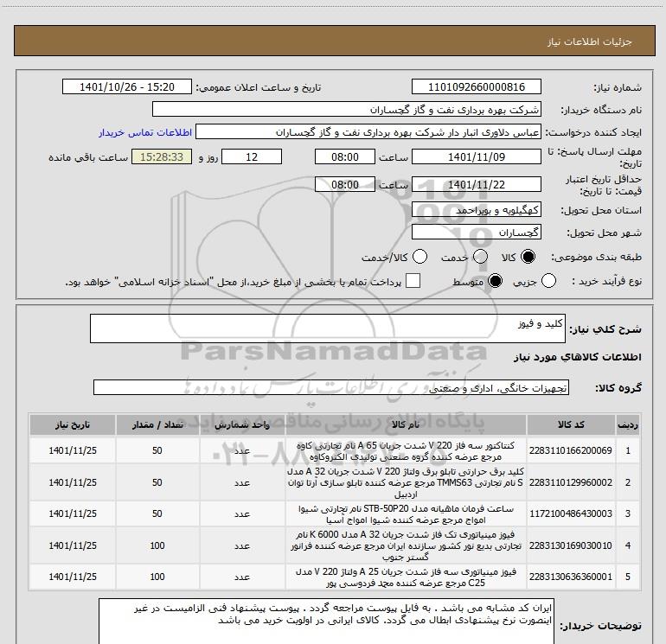Click the price validity date 1401/11/22

tap(476, 184)
